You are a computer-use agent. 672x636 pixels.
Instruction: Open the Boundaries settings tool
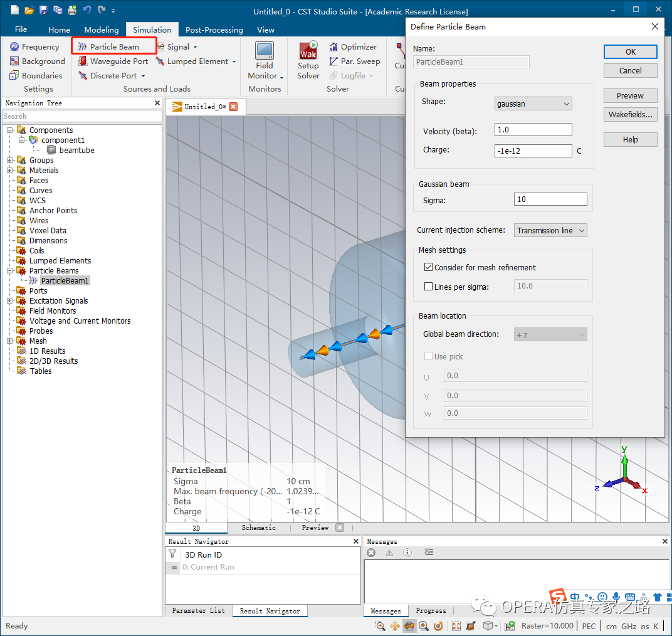point(36,75)
